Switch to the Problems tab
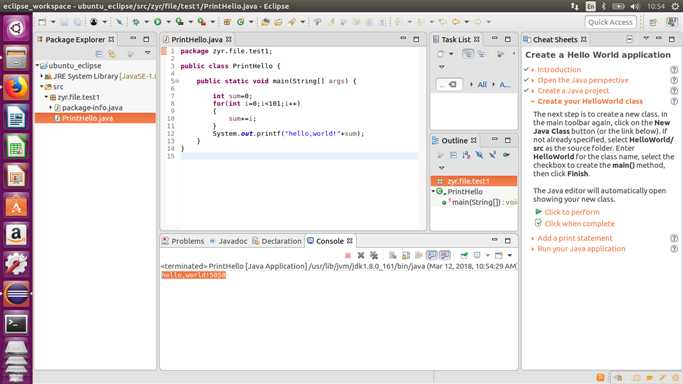 pyautogui.click(x=183, y=241)
